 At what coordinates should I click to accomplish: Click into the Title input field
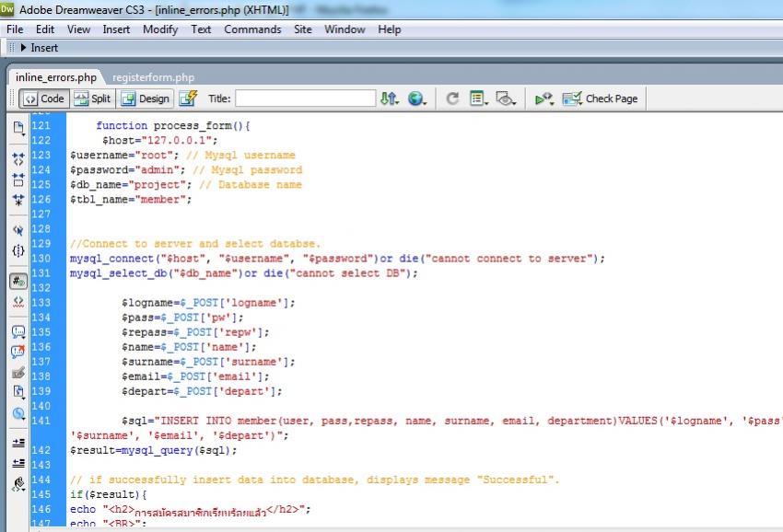pos(306,98)
